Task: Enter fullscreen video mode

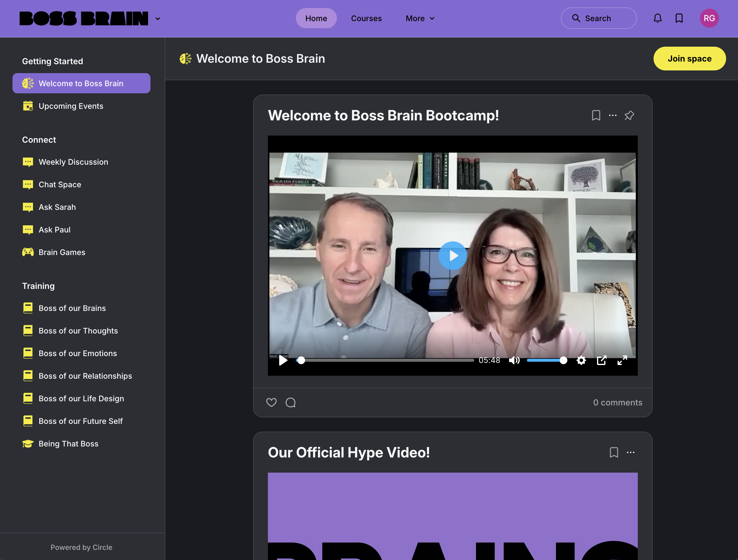Action: [622, 360]
